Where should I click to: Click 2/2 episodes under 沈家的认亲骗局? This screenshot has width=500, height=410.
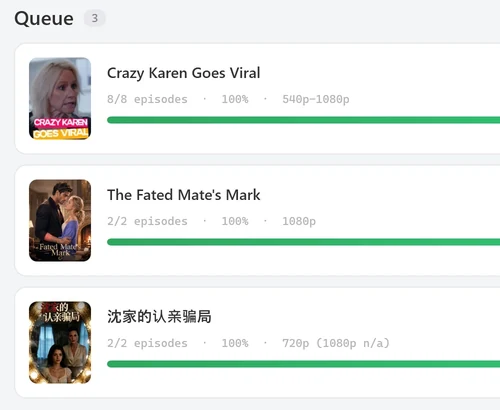point(147,343)
